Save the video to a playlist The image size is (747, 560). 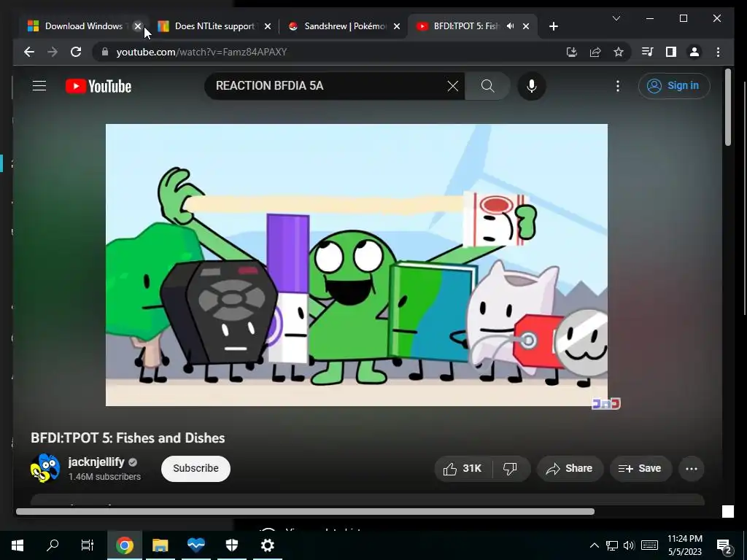(640, 469)
